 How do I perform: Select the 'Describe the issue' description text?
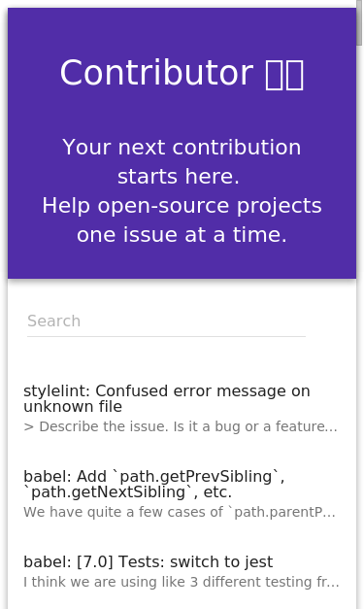181,426
